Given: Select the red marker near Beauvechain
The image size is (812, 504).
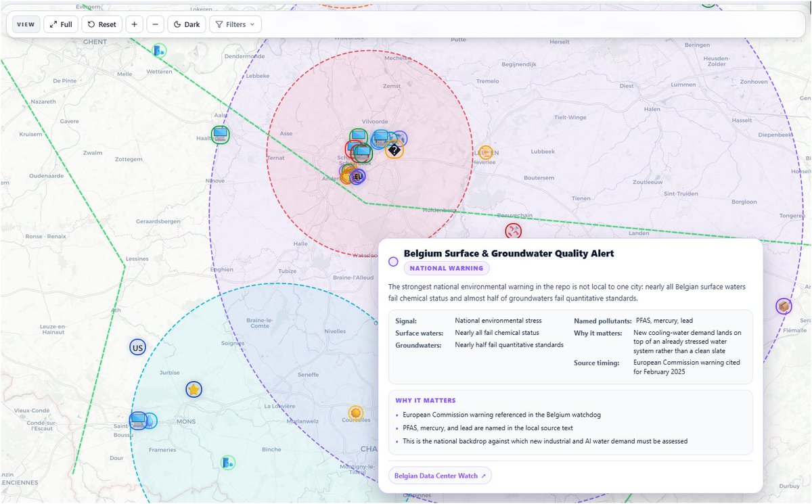Looking at the screenshot, I should [x=513, y=231].
